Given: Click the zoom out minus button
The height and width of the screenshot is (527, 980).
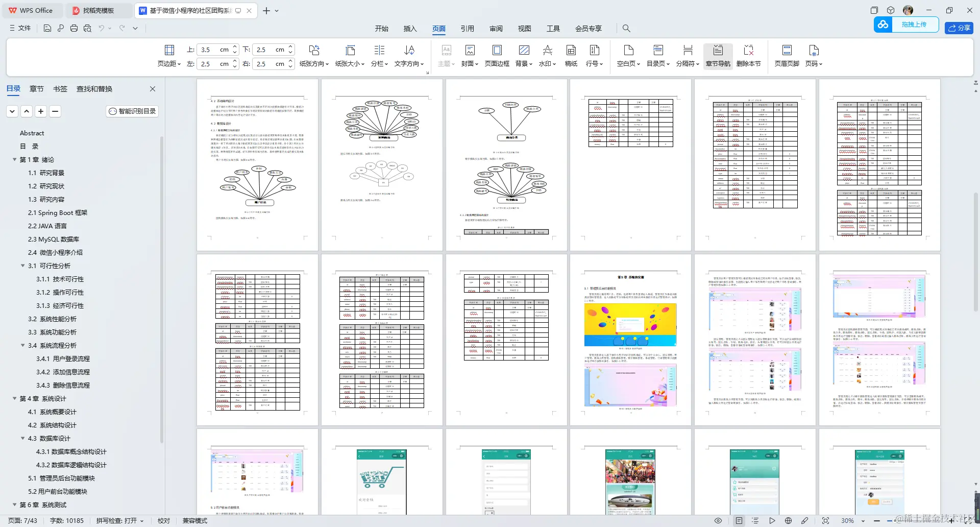Looking at the screenshot, I should coord(877,521).
